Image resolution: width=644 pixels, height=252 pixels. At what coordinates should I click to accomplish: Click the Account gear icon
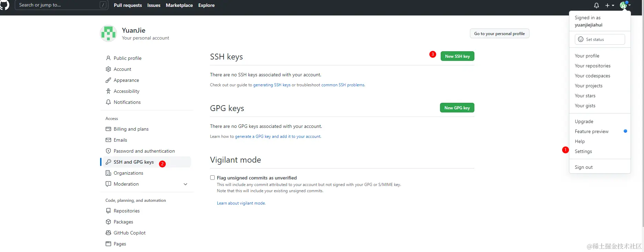pyautogui.click(x=108, y=69)
